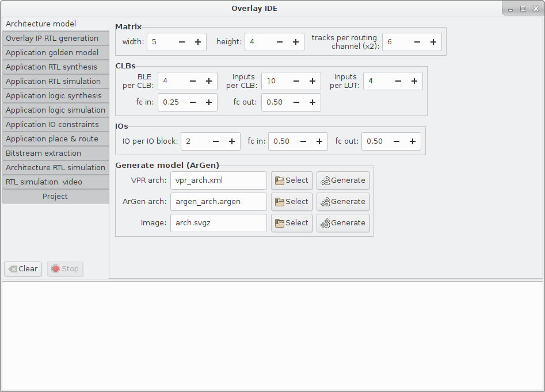The image size is (545, 392).
Task: Decrease CLBs fc in value
Action: click(x=193, y=102)
